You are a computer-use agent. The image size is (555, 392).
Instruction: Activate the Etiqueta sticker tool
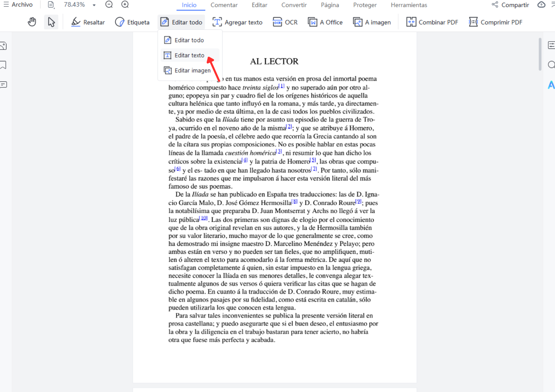tap(132, 22)
